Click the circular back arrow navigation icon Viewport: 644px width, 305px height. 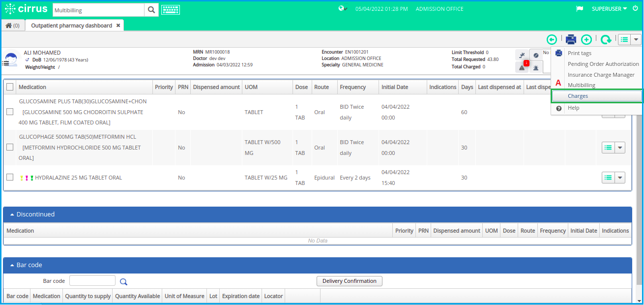552,39
